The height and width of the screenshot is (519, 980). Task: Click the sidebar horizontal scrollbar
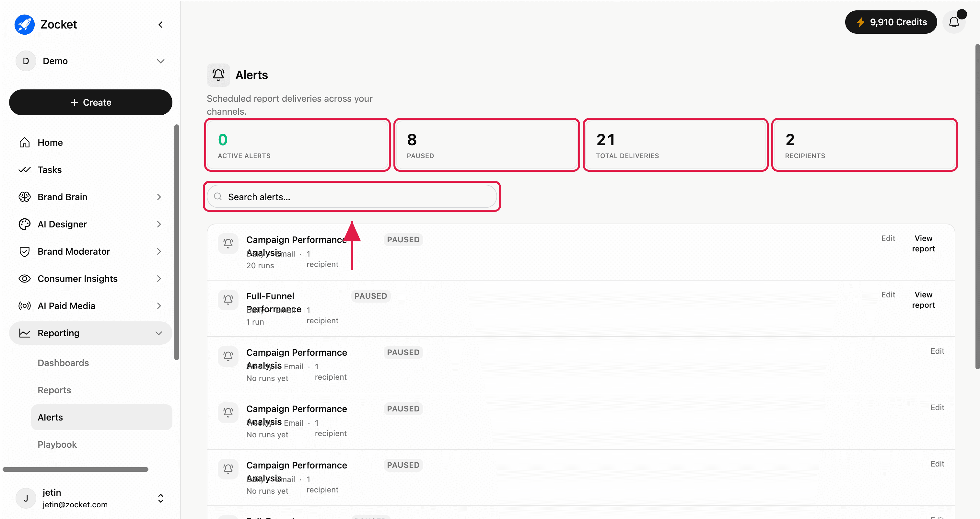pos(75,469)
